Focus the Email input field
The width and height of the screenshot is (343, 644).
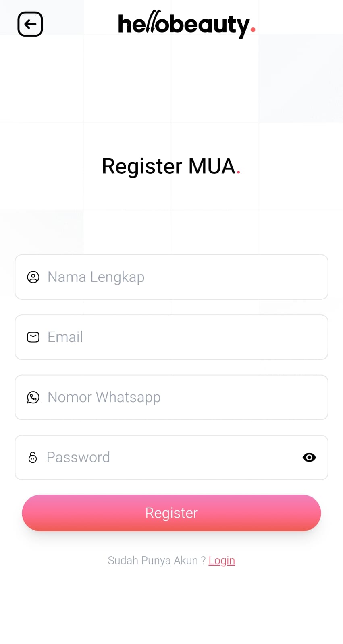(x=202, y=337)
